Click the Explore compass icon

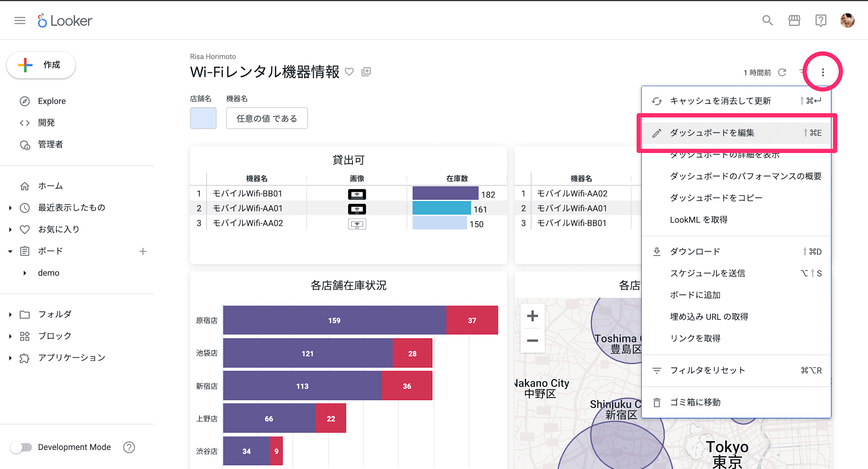[x=25, y=101]
